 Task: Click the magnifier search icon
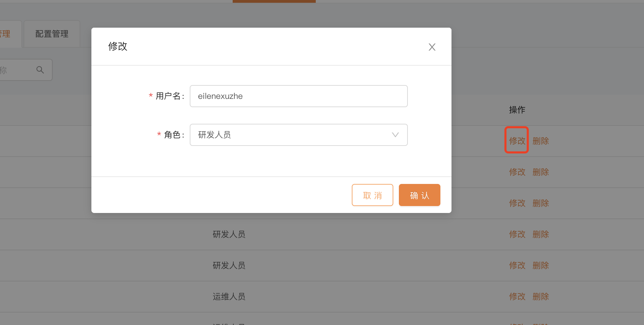40,70
